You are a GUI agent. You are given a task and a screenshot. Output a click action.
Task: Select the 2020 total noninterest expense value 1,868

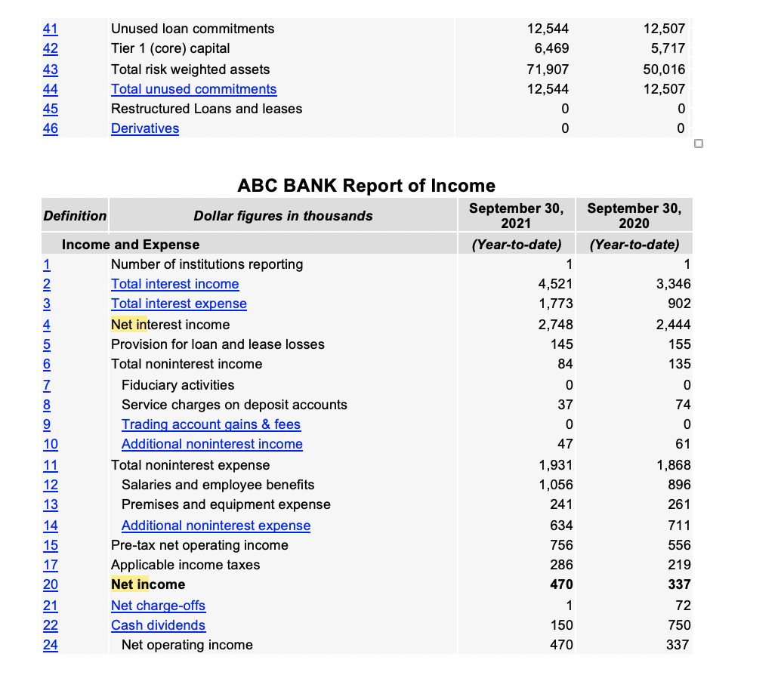click(x=674, y=465)
